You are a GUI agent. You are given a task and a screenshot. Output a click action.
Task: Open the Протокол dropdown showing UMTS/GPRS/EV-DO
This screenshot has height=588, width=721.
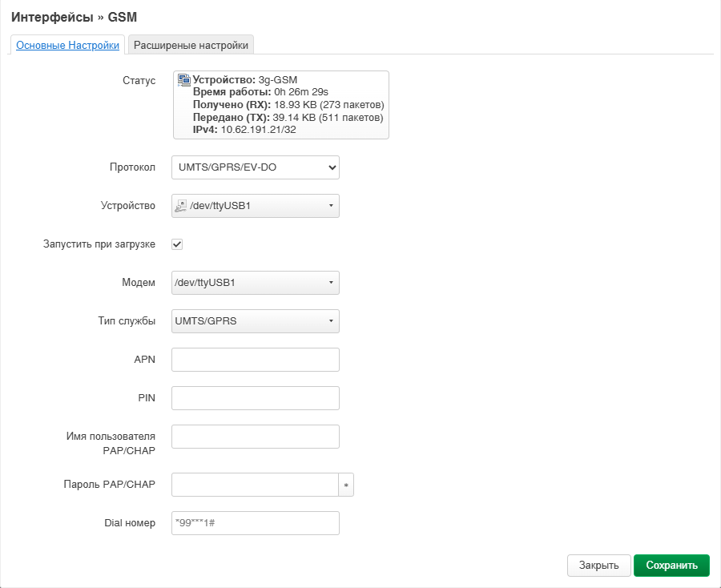tap(256, 167)
